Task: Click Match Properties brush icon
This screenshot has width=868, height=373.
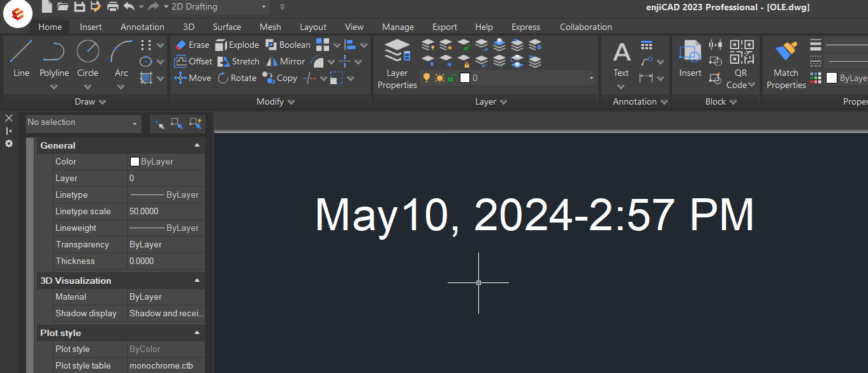Action: (x=786, y=64)
